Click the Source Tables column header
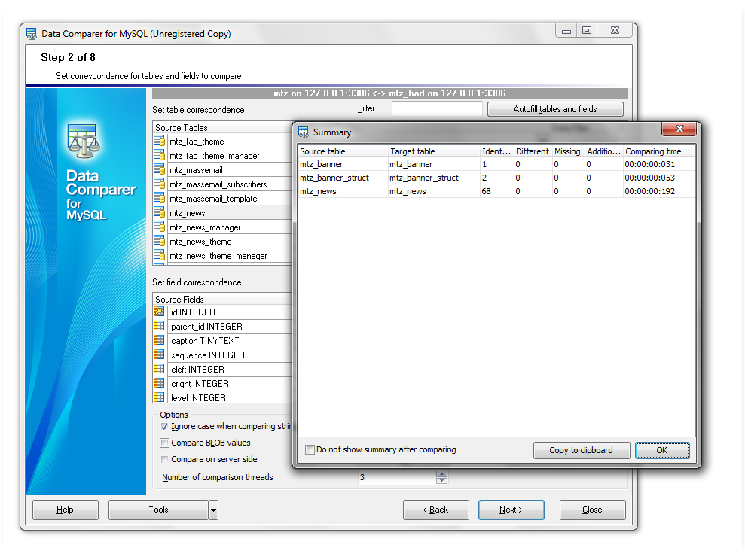The image size is (745, 560). click(x=222, y=128)
